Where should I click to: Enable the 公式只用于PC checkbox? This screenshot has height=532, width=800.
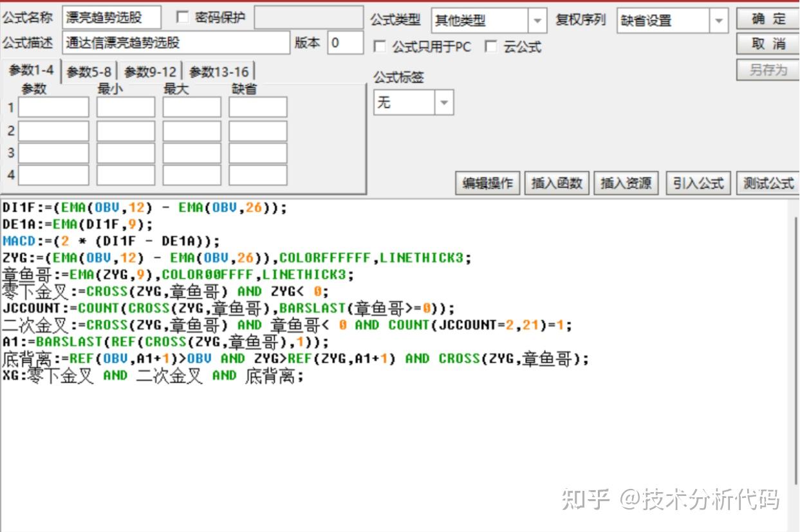point(380,46)
